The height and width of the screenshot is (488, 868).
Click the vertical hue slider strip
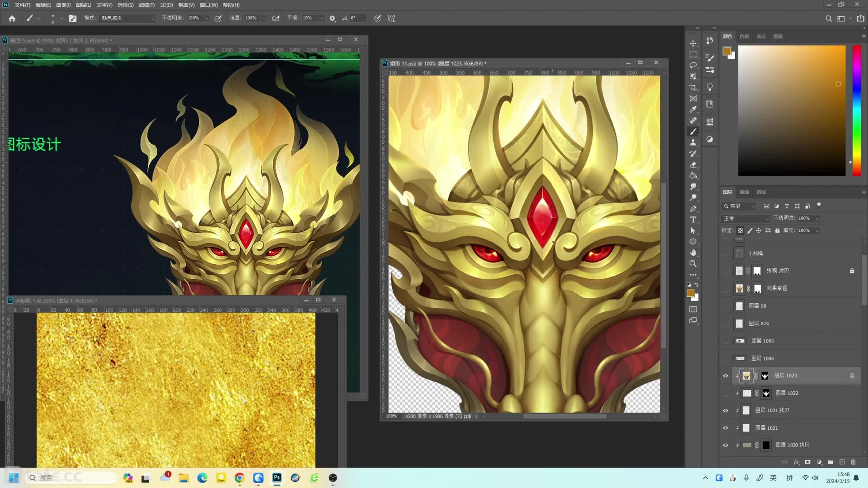point(857,110)
